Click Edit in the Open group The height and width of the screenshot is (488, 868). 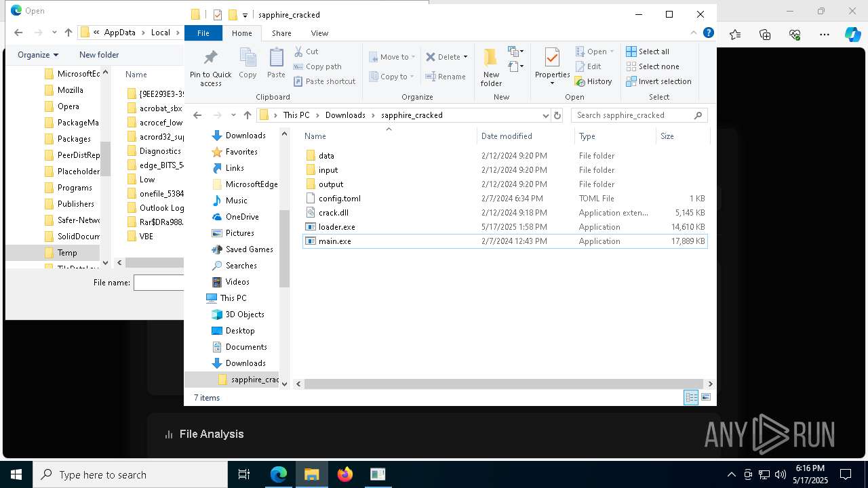coord(588,66)
